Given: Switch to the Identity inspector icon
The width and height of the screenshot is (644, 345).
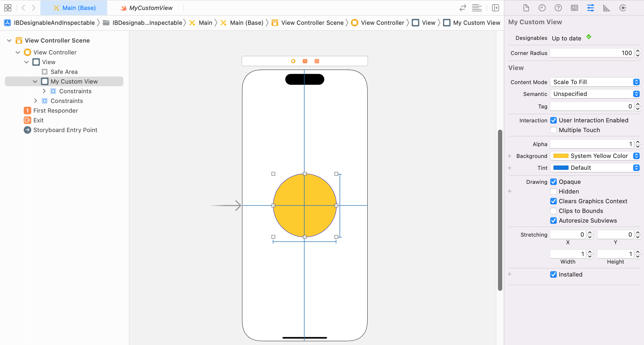Looking at the screenshot, I should click(x=574, y=8).
